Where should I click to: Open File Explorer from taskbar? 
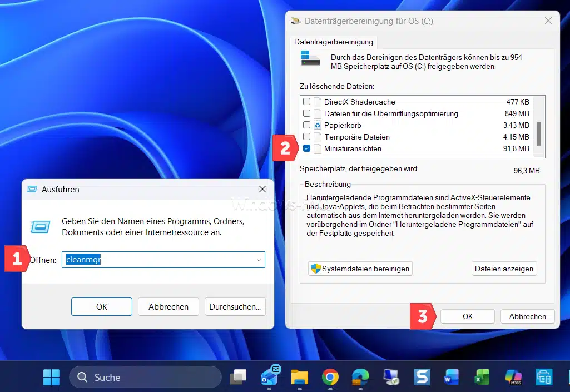click(300, 377)
